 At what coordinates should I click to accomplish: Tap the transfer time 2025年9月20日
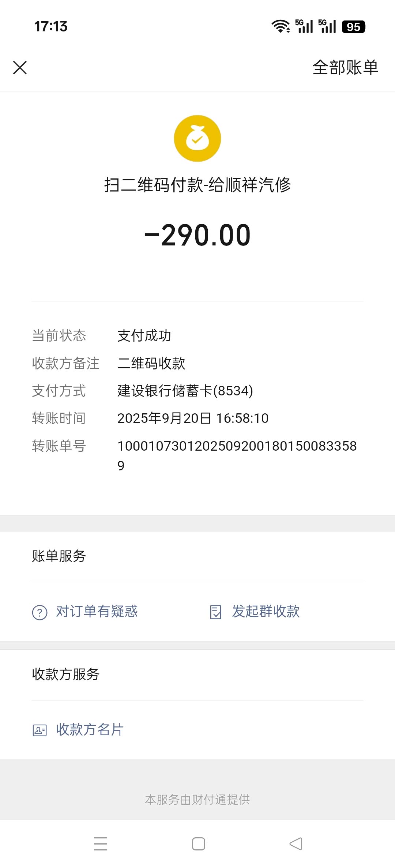coord(193,418)
